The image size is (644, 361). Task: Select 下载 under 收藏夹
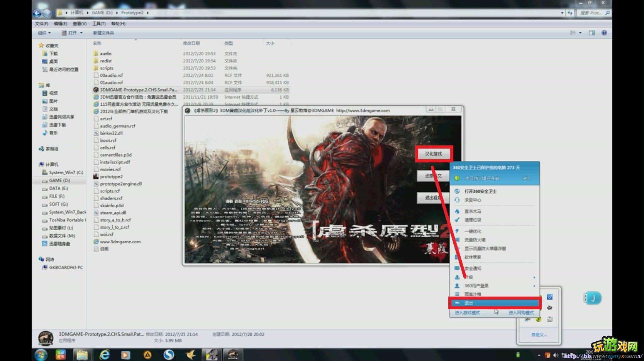click(53, 54)
